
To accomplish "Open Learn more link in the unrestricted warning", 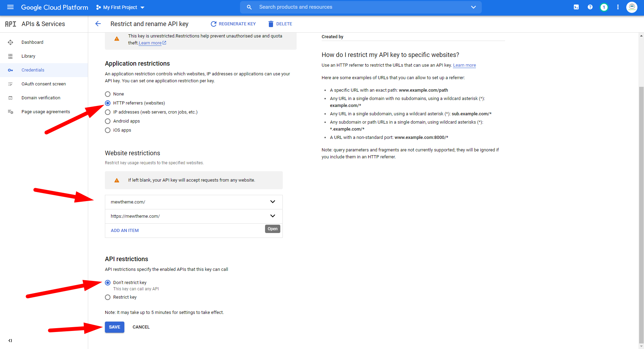I will pyautogui.click(x=150, y=43).
